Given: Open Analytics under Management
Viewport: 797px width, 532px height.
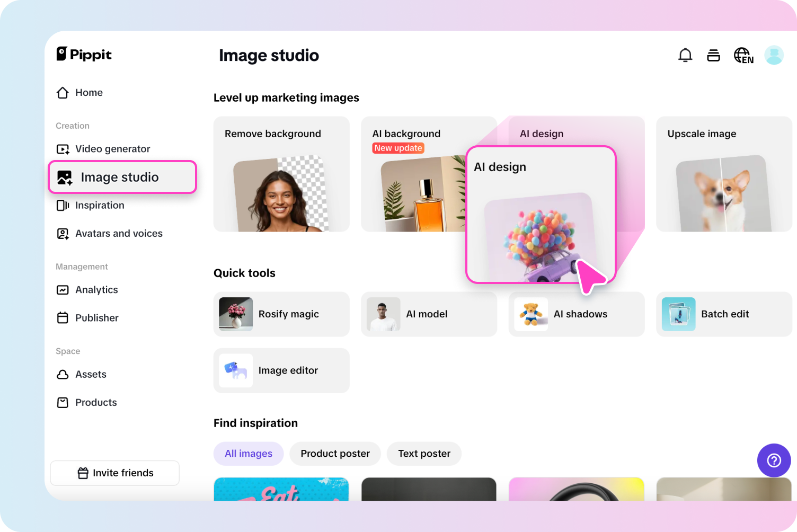Looking at the screenshot, I should point(96,290).
